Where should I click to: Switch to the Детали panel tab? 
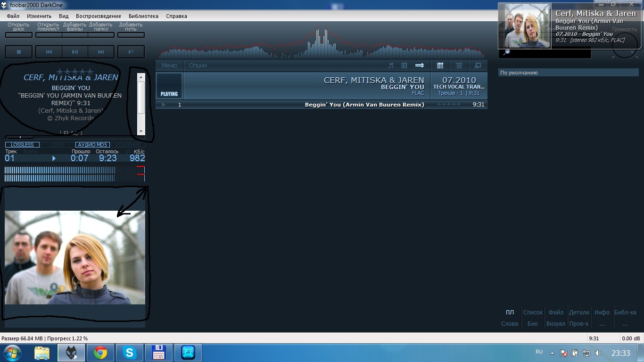pyautogui.click(x=579, y=312)
